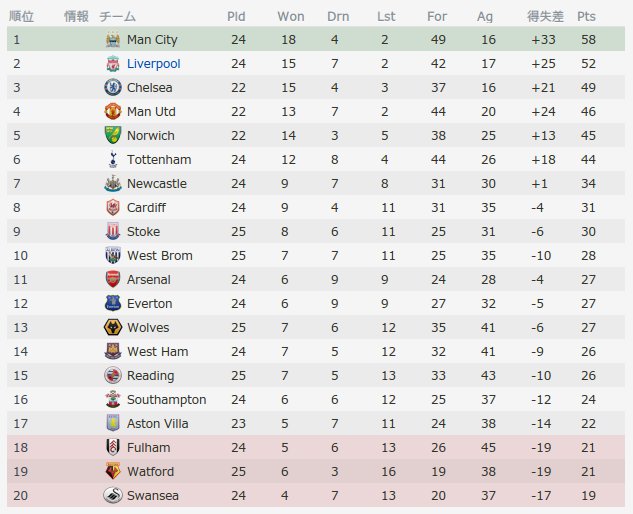Select the Fulham row in relegation zone

316,447
